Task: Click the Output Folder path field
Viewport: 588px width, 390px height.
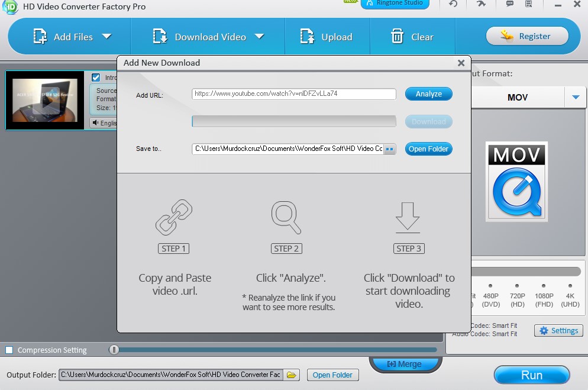Action: (x=170, y=375)
